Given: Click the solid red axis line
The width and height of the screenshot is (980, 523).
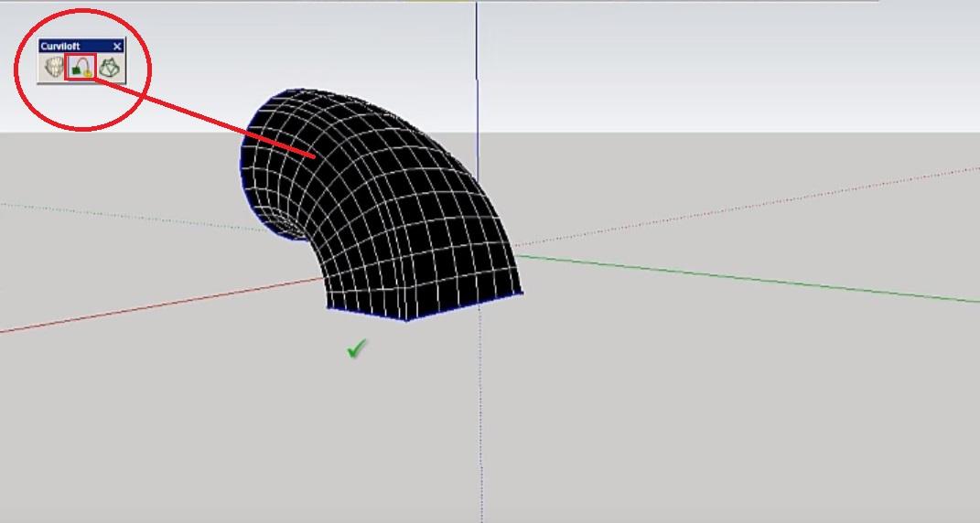Looking at the screenshot, I should tap(137, 310).
